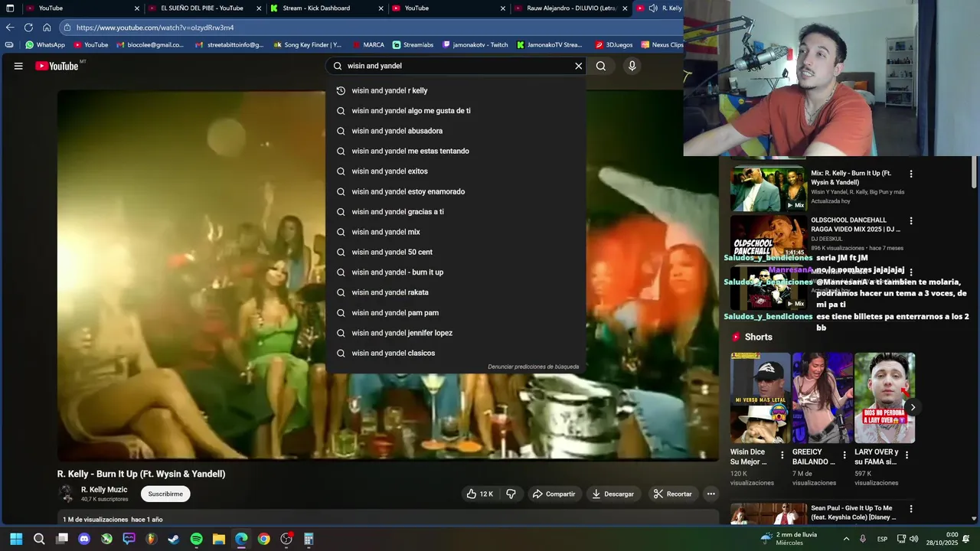Open the browser home button
The width and height of the screenshot is (980, 551).
click(47, 28)
